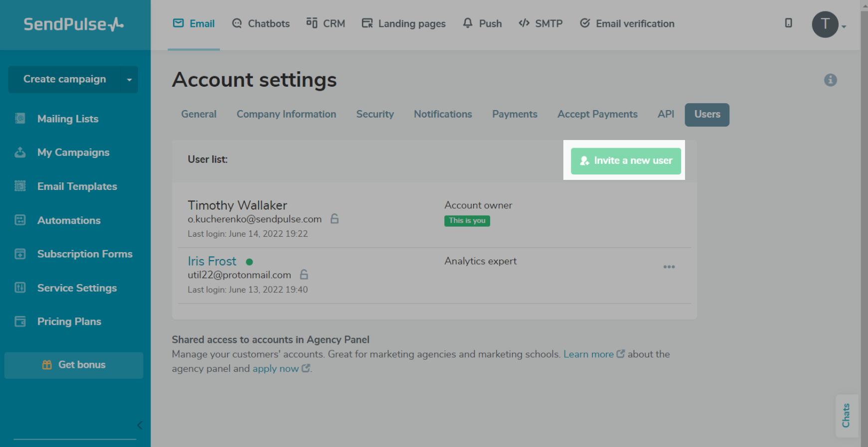Click the mobile device icon in header

pos(788,23)
